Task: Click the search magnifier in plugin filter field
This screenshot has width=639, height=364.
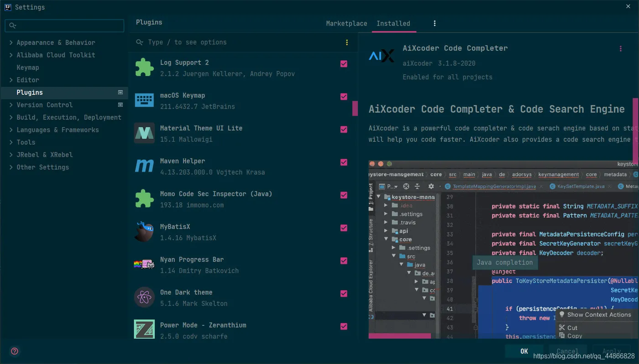Action: tap(140, 42)
